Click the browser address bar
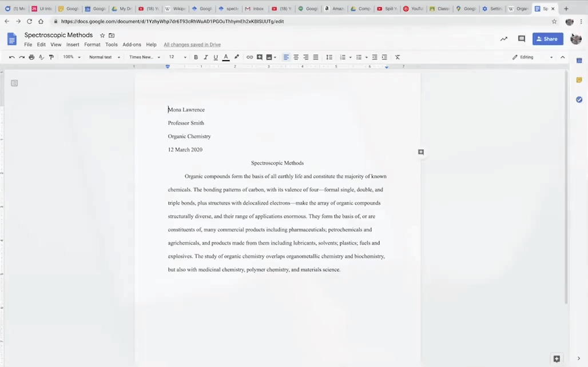 (x=229, y=21)
